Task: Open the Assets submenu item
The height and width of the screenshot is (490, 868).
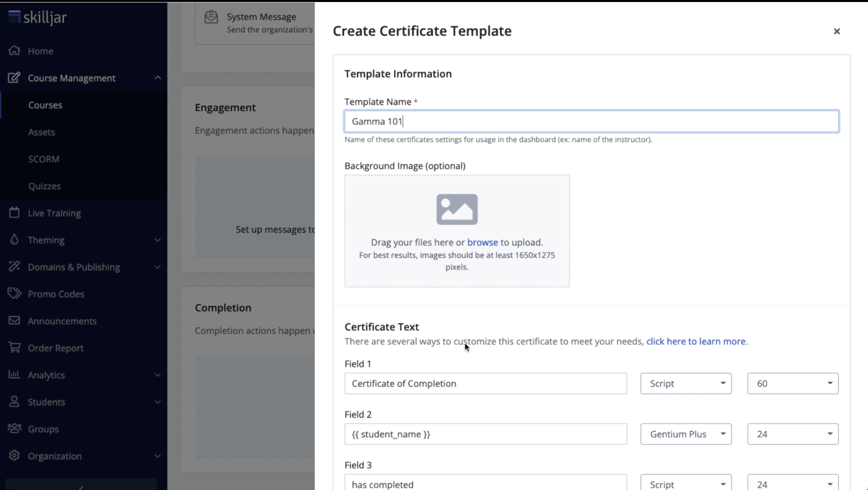Action: pos(42,132)
